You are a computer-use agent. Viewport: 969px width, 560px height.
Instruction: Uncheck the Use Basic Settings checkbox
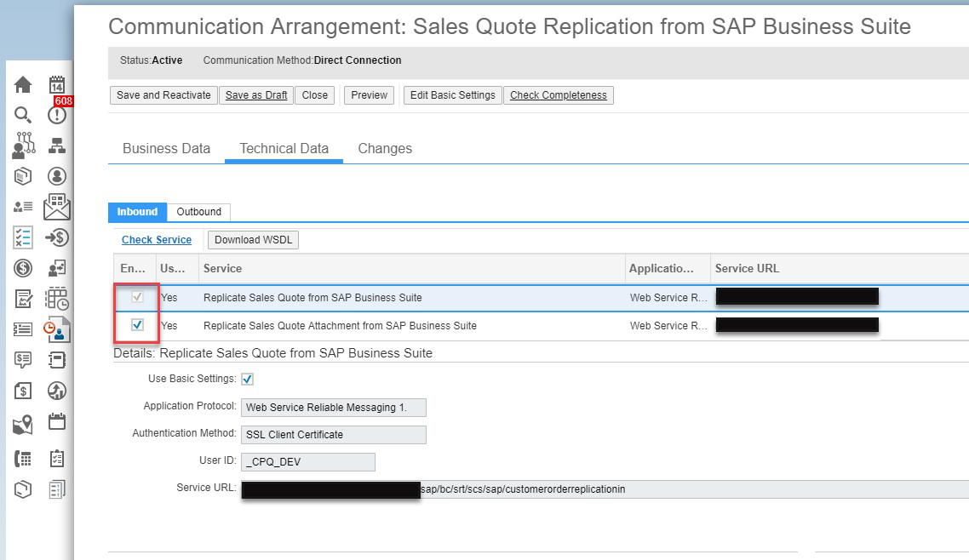click(247, 379)
